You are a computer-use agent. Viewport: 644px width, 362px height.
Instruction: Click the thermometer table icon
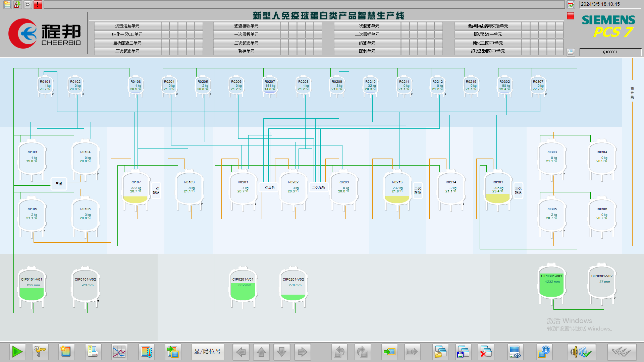(147, 352)
